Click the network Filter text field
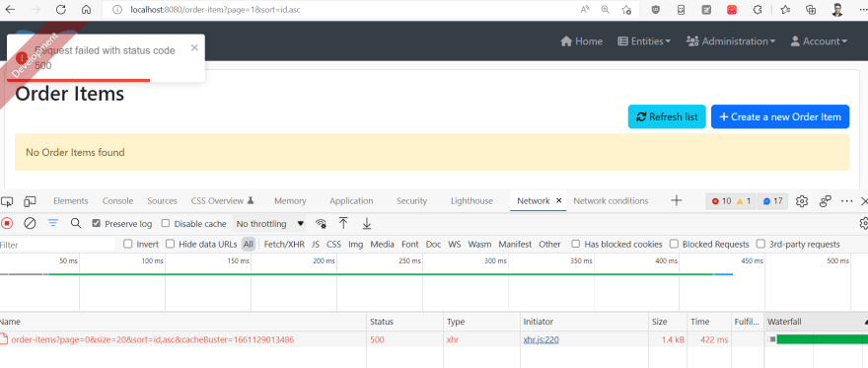This screenshot has height=368, width=868. coord(57,245)
